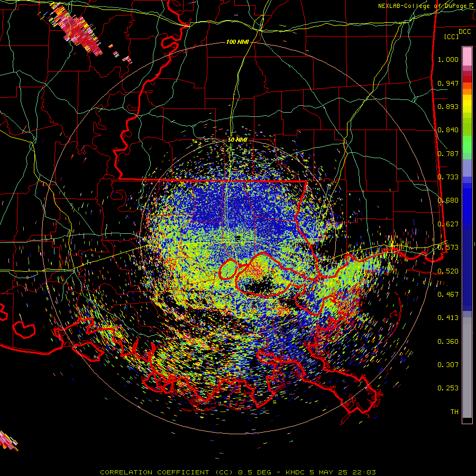Image resolution: width=476 pixels, height=476 pixels.
Task: Click the 0.680 value on the color scale
Action: 448,200
